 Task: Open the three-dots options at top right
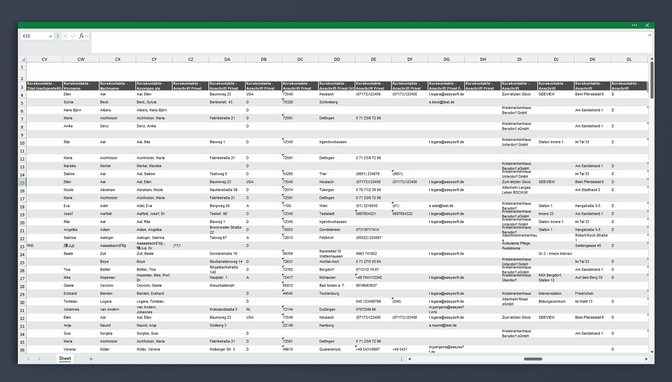[x=634, y=25]
